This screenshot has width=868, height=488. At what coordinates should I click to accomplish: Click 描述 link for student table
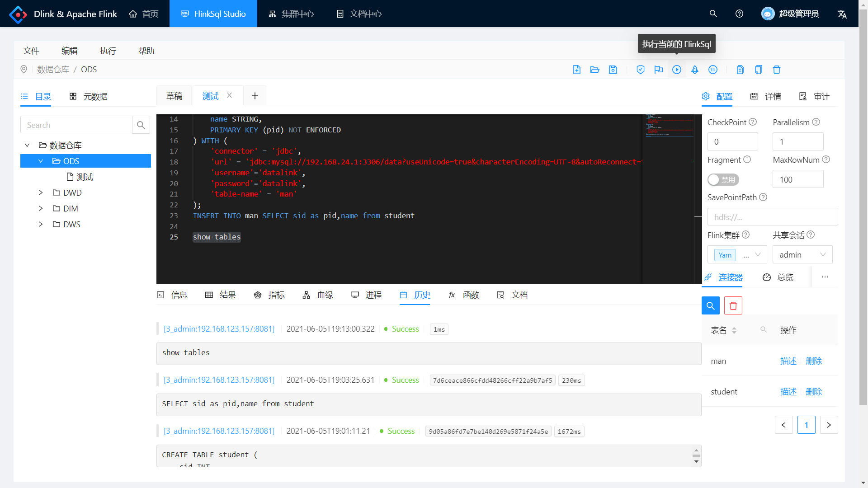click(x=788, y=392)
